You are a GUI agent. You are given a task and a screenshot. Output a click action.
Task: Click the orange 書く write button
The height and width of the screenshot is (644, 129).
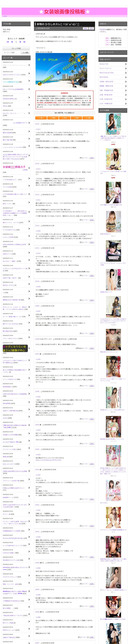click(x=41, y=118)
